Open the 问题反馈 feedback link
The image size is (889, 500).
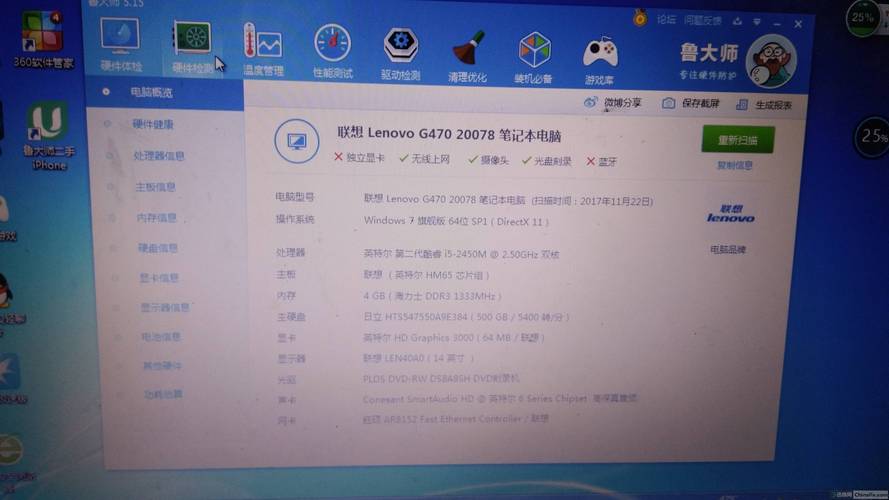(702, 21)
